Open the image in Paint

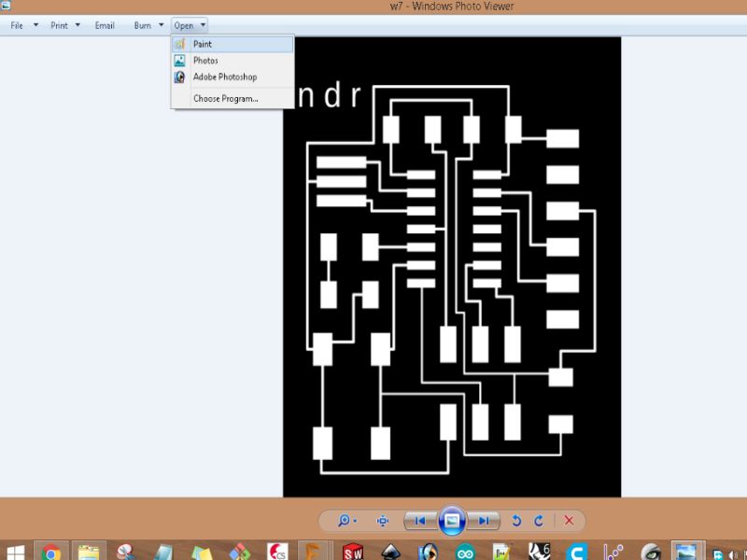click(x=233, y=44)
